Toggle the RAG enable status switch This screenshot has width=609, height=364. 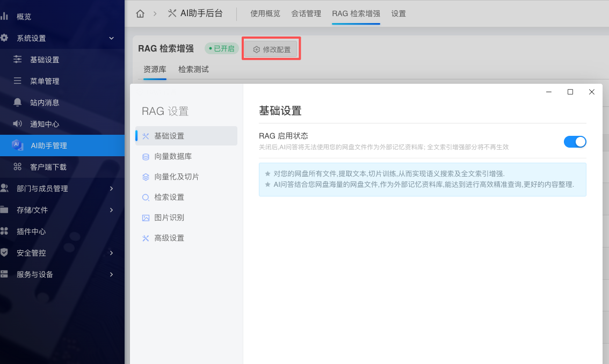(x=575, y=142)
